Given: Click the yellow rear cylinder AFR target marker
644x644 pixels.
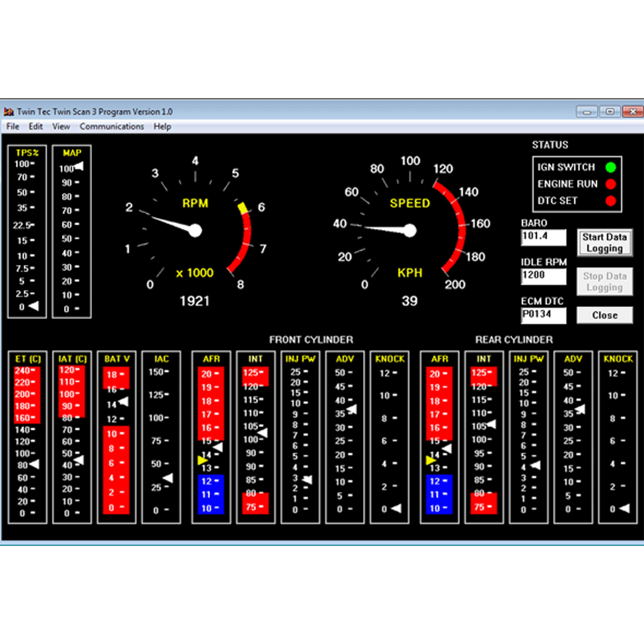Looking at the screenshot, I should [431, 460].
